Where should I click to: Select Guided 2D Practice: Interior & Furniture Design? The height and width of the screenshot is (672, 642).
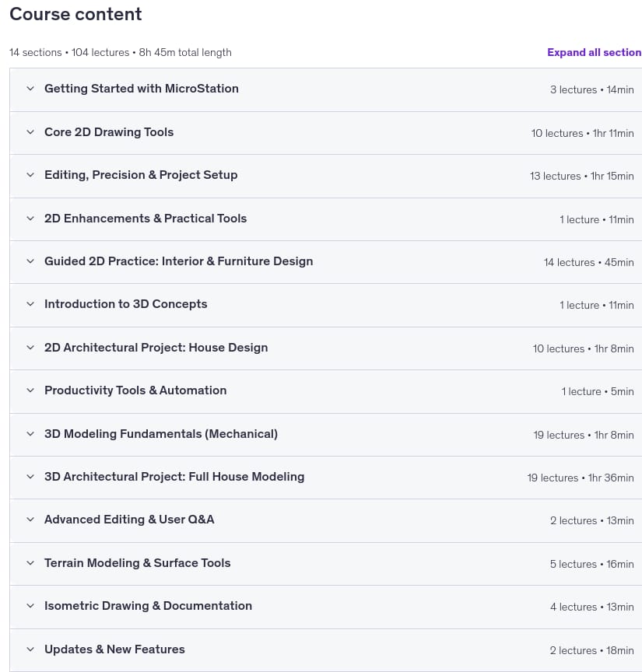(x=178, y=261)
